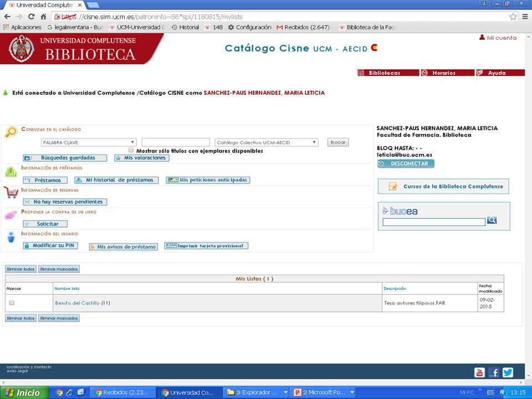Open the Bibliotecas menu tab
Viewport: 532px width, 399px height.
point(388,73)
